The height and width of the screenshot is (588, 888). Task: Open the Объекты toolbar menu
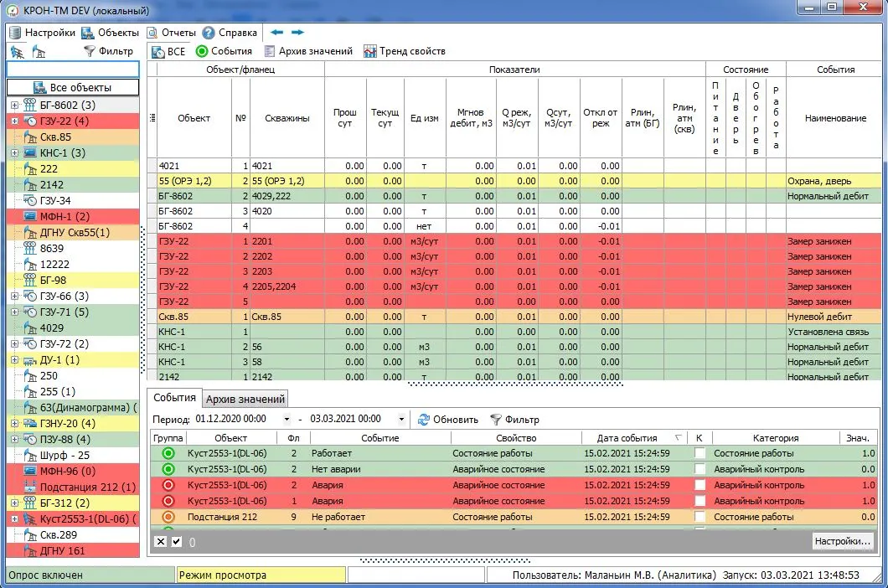click(111, 33)
